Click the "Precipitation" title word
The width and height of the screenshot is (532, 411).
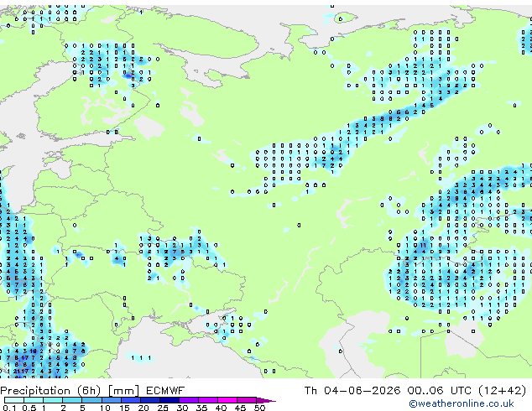(35, 391)
